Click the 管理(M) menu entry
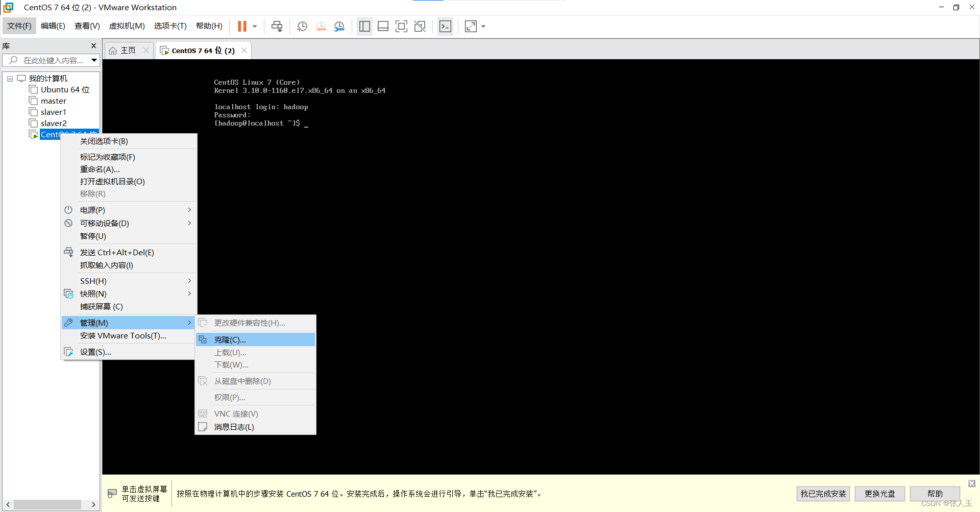980x512 pixels. [129, 323]
